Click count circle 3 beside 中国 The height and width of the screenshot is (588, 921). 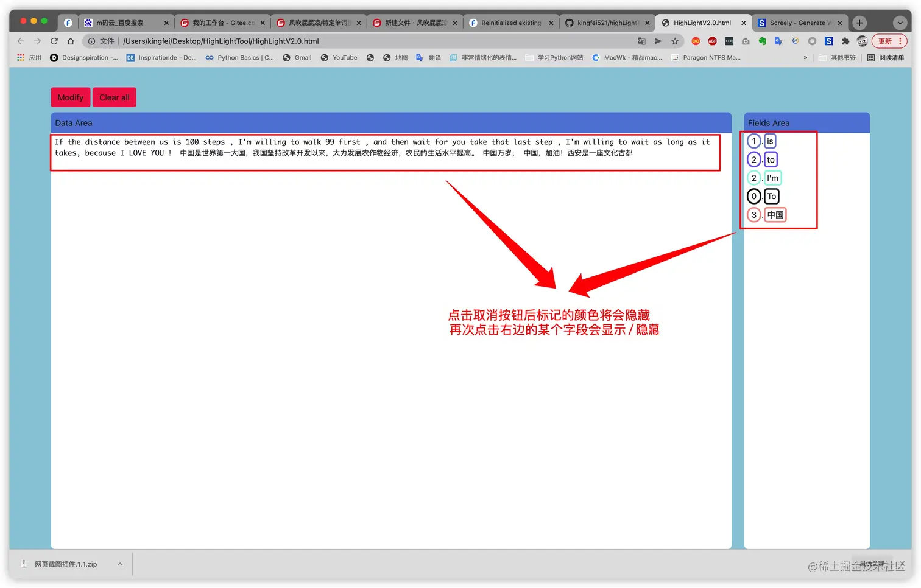pyautogui.click(x=754, y=215)
